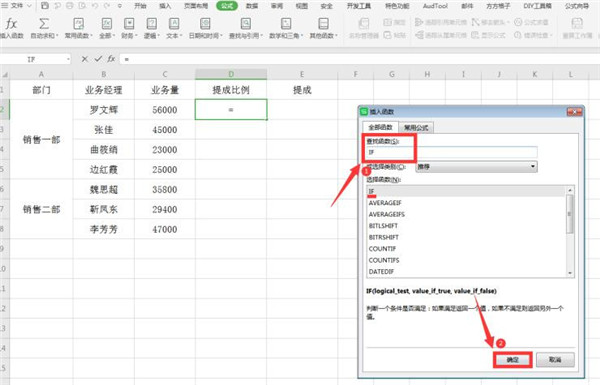Click the cancel X in formula bar
The width and height of the screenshot is (600, 385).
(85, 59)
